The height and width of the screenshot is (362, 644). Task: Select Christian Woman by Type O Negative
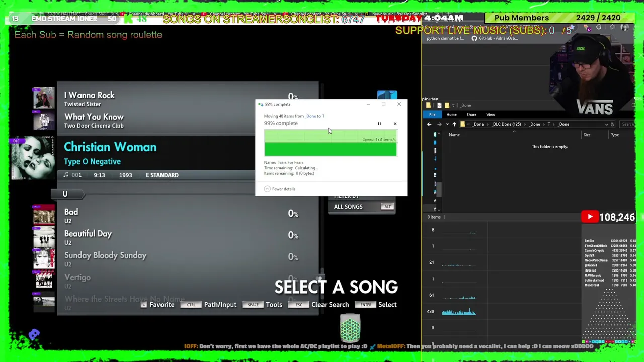[110, 147]
